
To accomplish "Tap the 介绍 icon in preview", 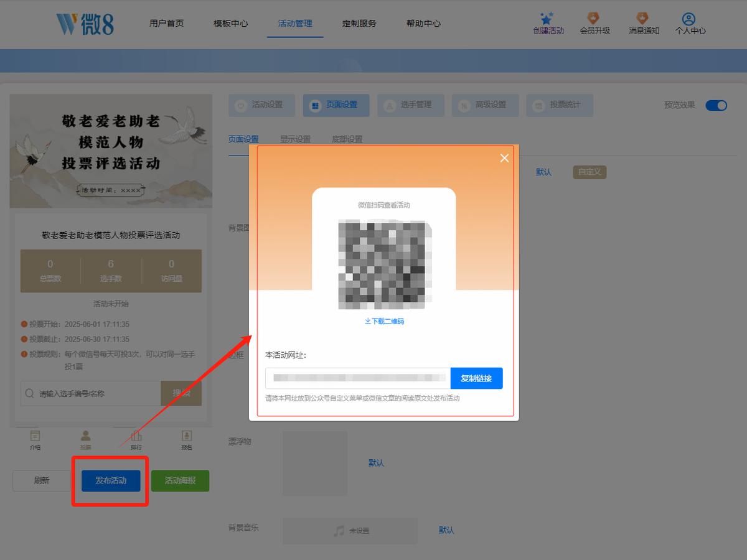I will 35,436.
